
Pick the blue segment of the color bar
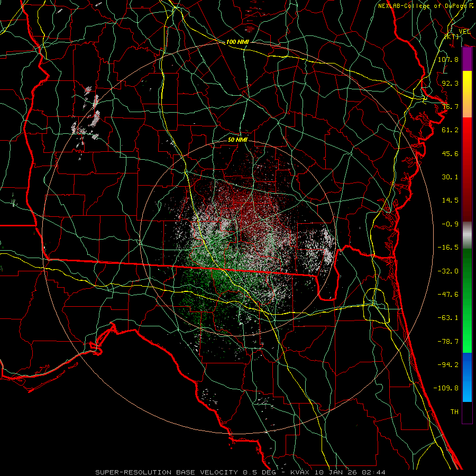pos(467,377)
